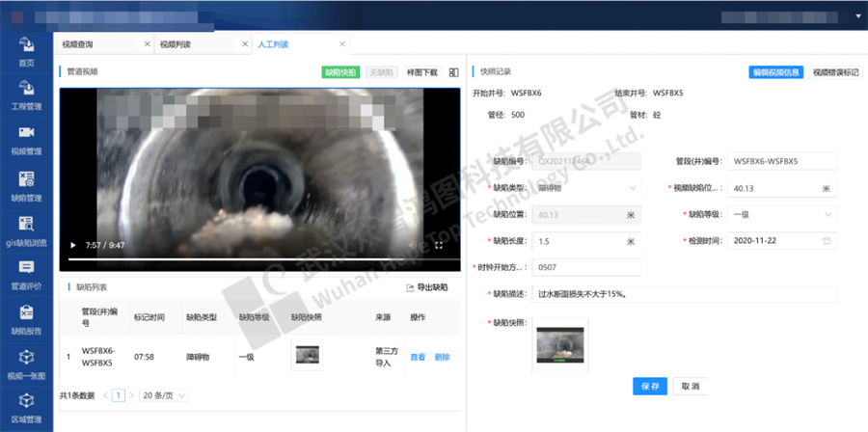Open calendar icon in 检测时间 field

[x=827, y=241]
